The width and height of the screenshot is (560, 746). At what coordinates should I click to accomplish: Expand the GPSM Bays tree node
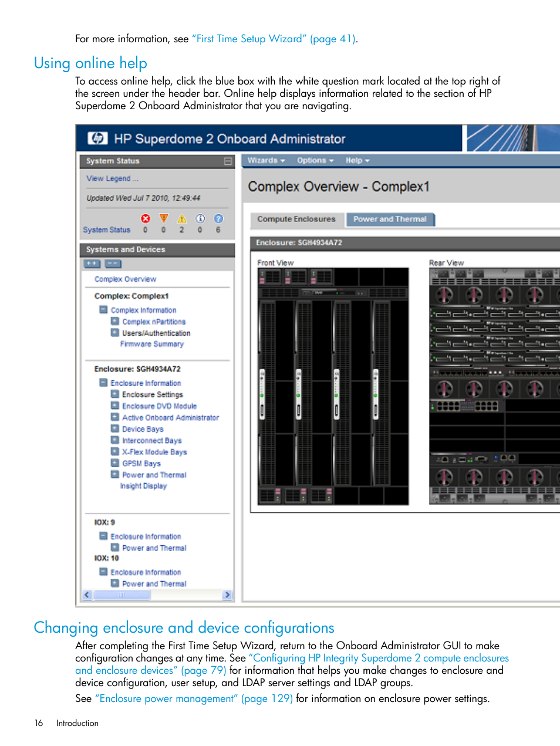(x=115, y=463)
